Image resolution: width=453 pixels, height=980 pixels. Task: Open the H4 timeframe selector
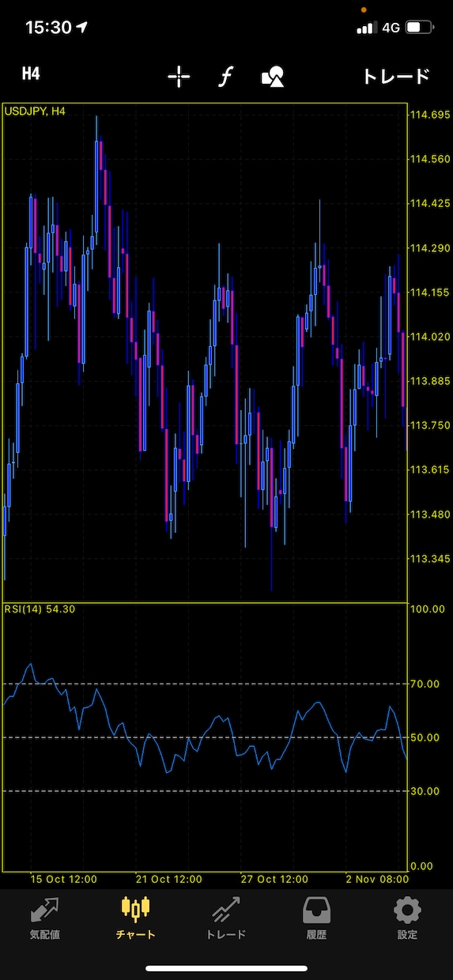(x=31, y=74)
